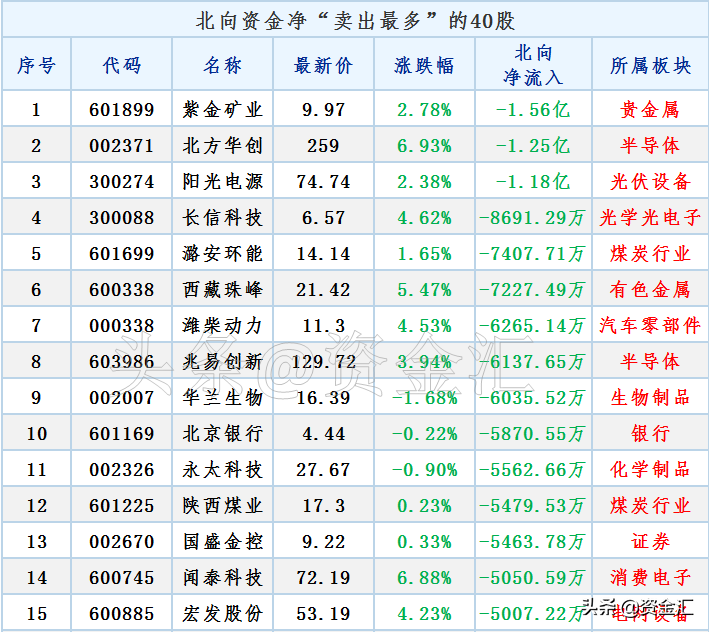Select stock name 兆易创新

click(222, 362)
